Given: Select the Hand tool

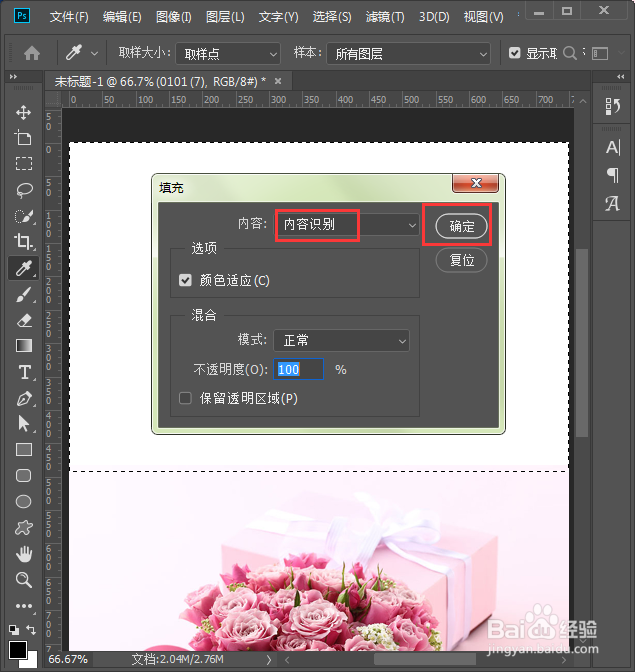Looking at the screenshot, I should (24, 554).
